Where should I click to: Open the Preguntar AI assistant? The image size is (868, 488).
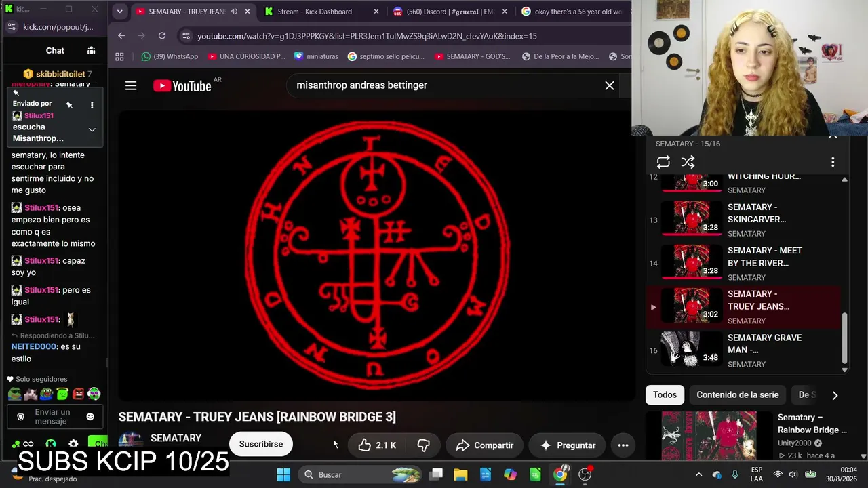[x=567, y=445]
